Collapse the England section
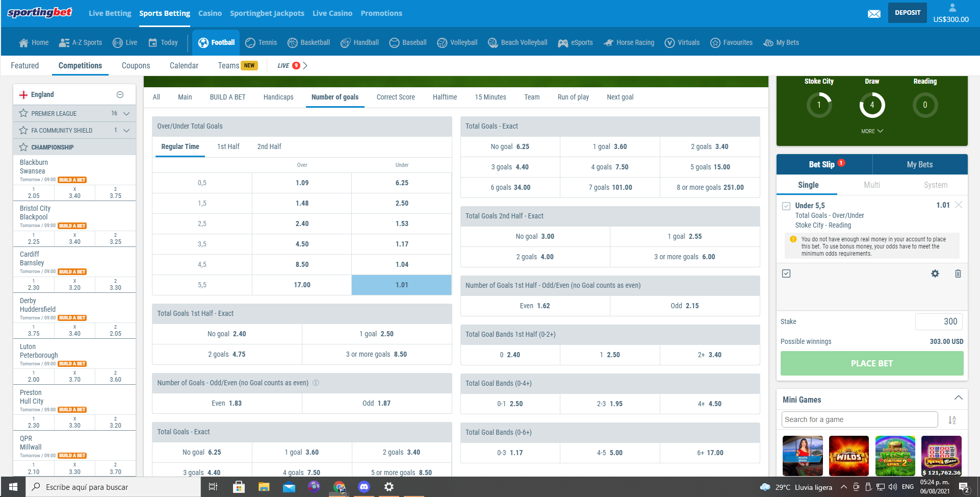This screenshot has height=497, width=980. point(120,94)
